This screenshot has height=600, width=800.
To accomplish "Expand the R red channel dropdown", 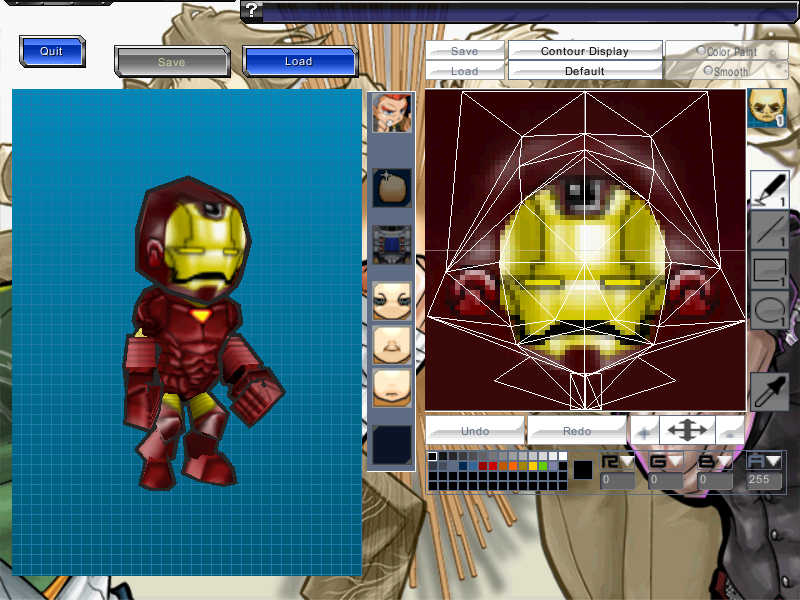I will pyautogui.click(x=627, y=461).
